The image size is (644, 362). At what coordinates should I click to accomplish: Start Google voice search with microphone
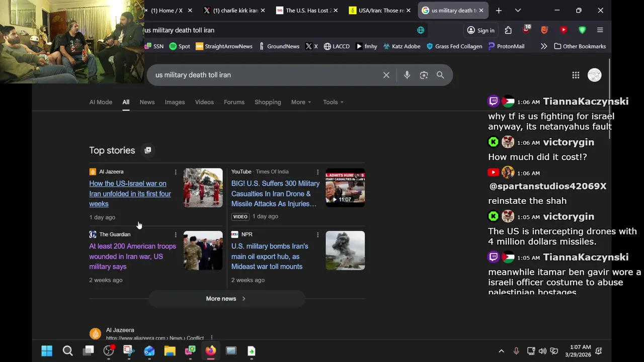[407, 75]
